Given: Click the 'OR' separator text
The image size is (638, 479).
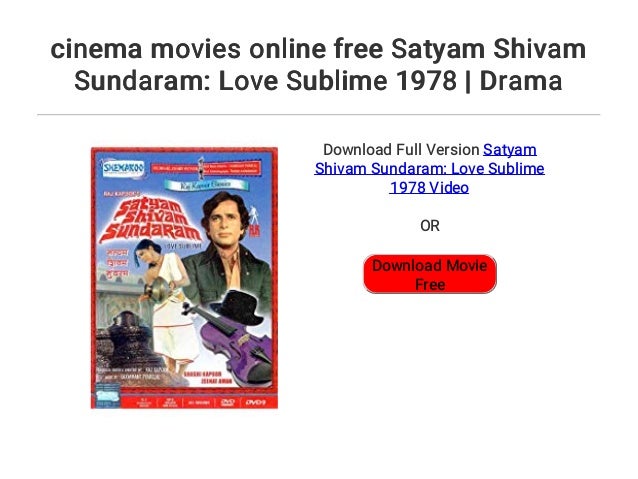Looking at the screenshot, I should [430, 225].
